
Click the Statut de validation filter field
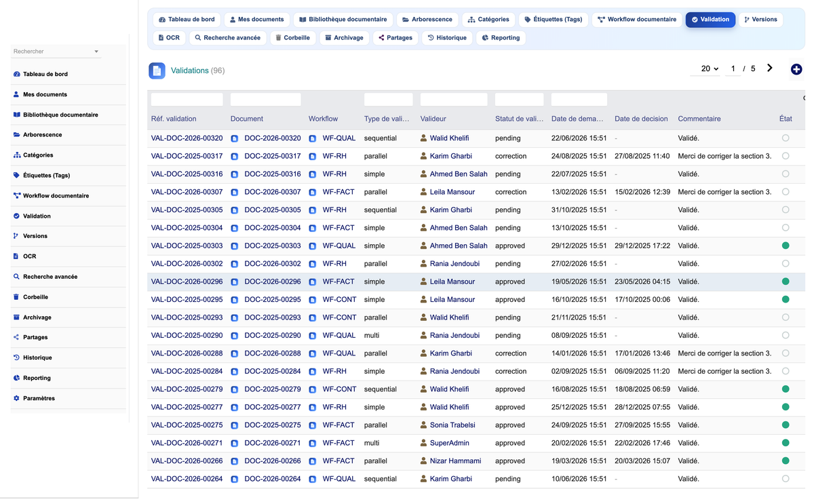click(519, 100)
